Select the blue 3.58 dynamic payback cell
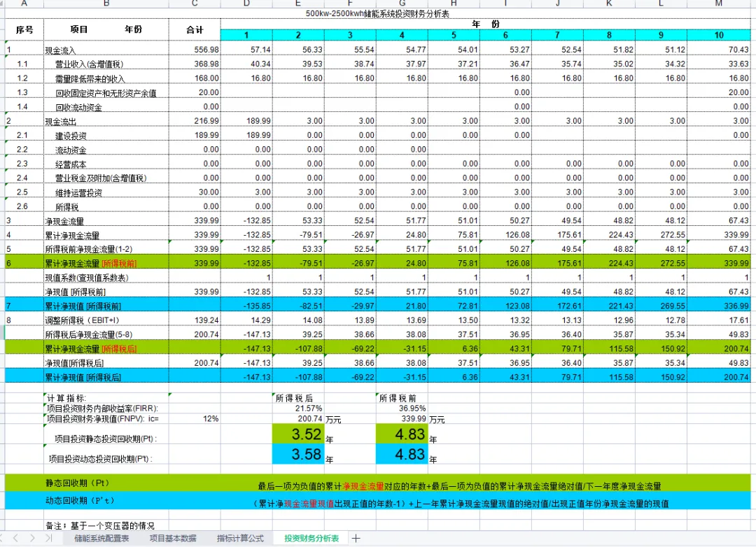The image size is (756, 547). pyautogui.click(x=298, y=454)
